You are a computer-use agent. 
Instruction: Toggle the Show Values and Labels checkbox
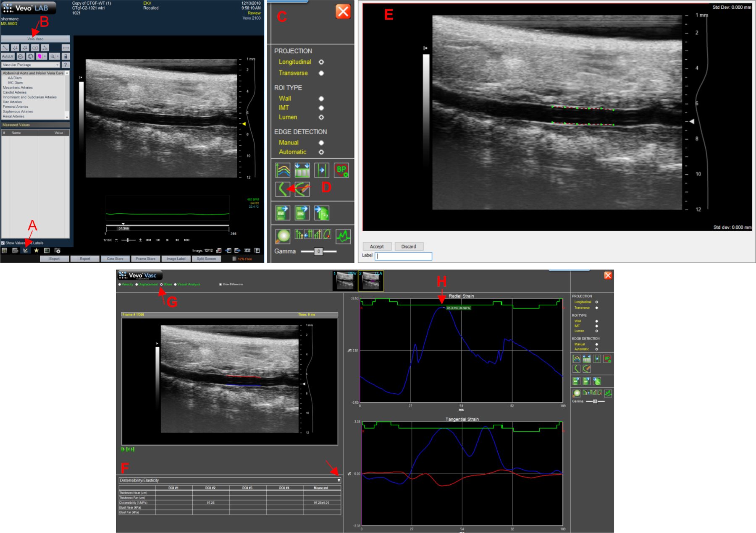click(3, 243)
